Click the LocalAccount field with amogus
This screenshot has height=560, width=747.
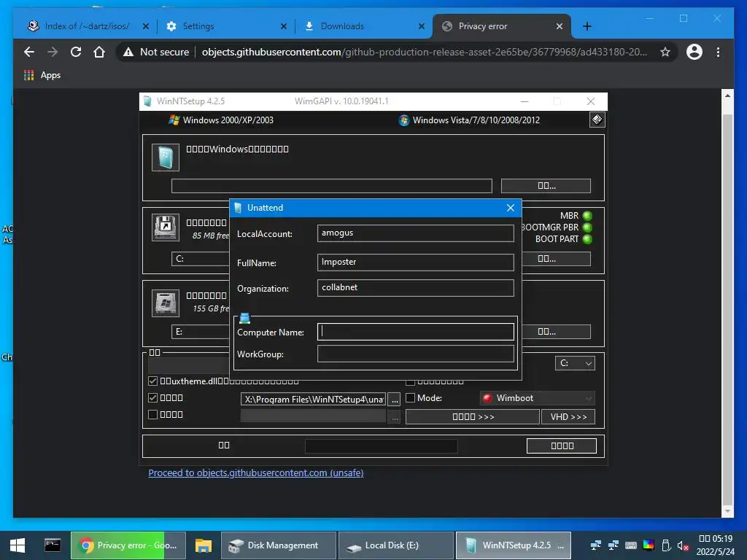coord(415,233)
